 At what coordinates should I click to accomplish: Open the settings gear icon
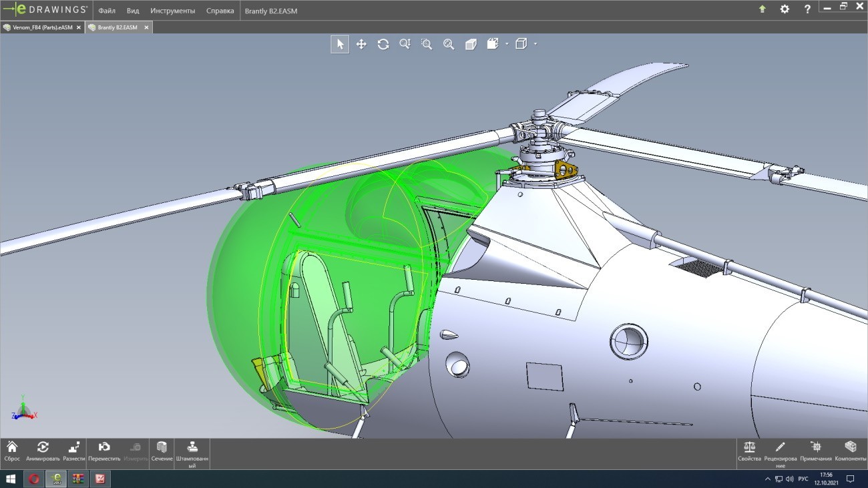785,9
